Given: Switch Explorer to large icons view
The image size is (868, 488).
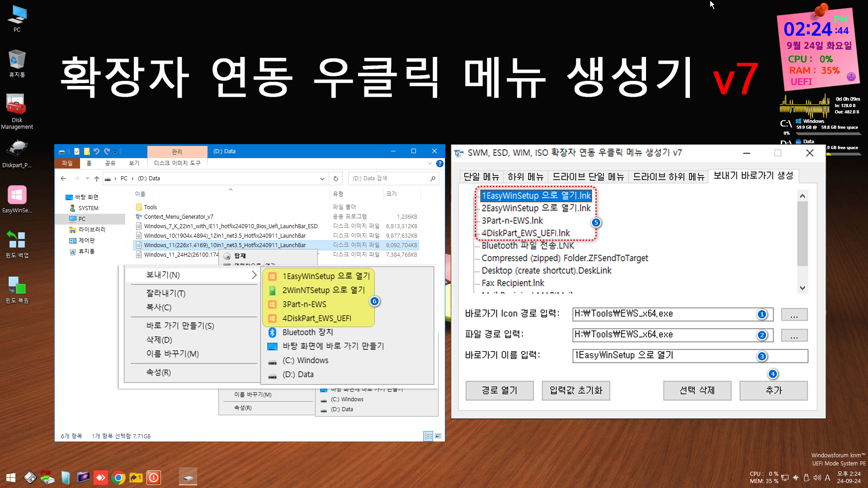Looking at the screenshot, I should [438, 436].
